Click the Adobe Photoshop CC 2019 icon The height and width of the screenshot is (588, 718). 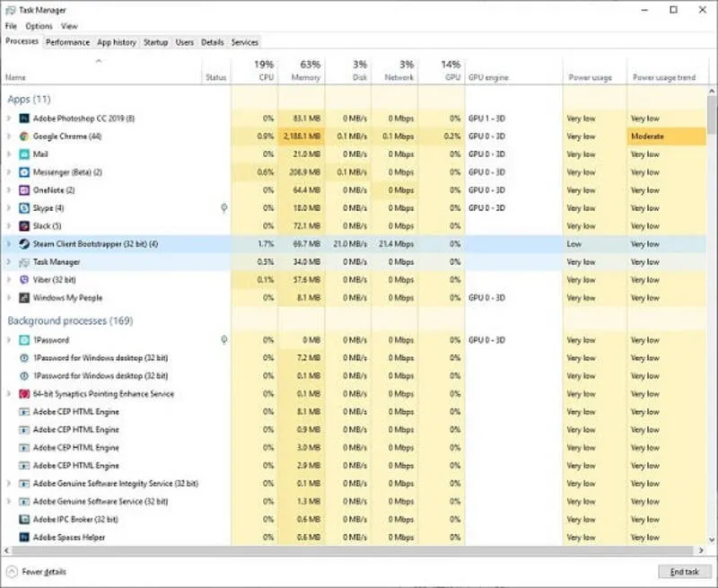point(24,118)
